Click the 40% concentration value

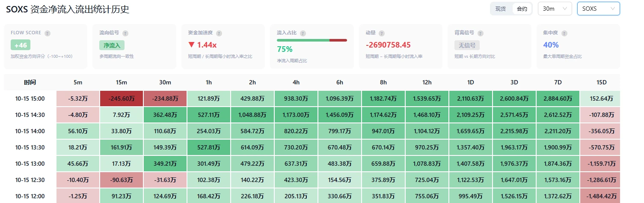(551, 45)
